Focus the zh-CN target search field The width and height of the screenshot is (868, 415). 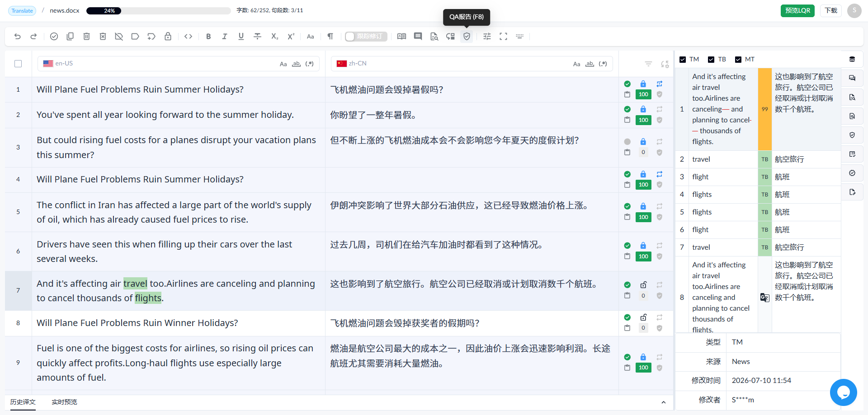click(472, 64)
